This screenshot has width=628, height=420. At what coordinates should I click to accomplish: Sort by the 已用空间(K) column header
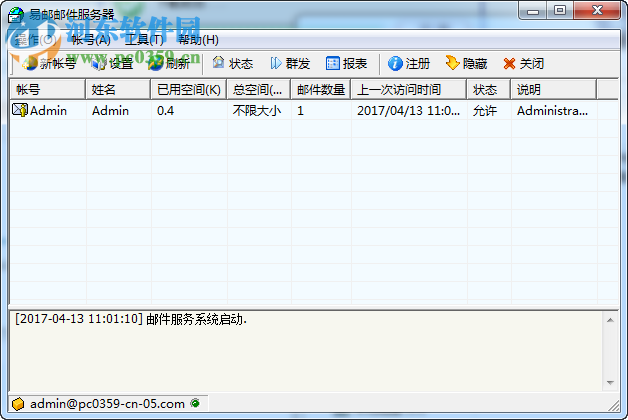189,89
